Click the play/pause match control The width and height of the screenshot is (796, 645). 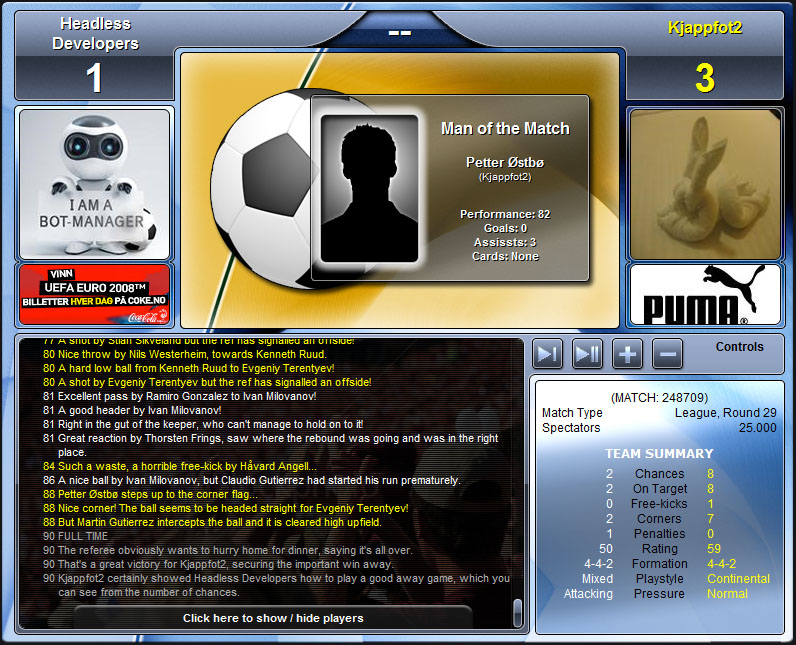click(x=587, y=354)
